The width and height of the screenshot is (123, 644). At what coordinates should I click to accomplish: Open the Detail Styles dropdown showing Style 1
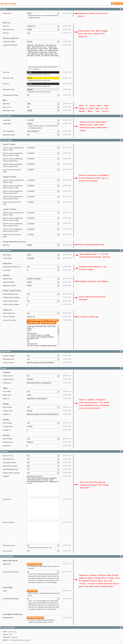point(43,255)
